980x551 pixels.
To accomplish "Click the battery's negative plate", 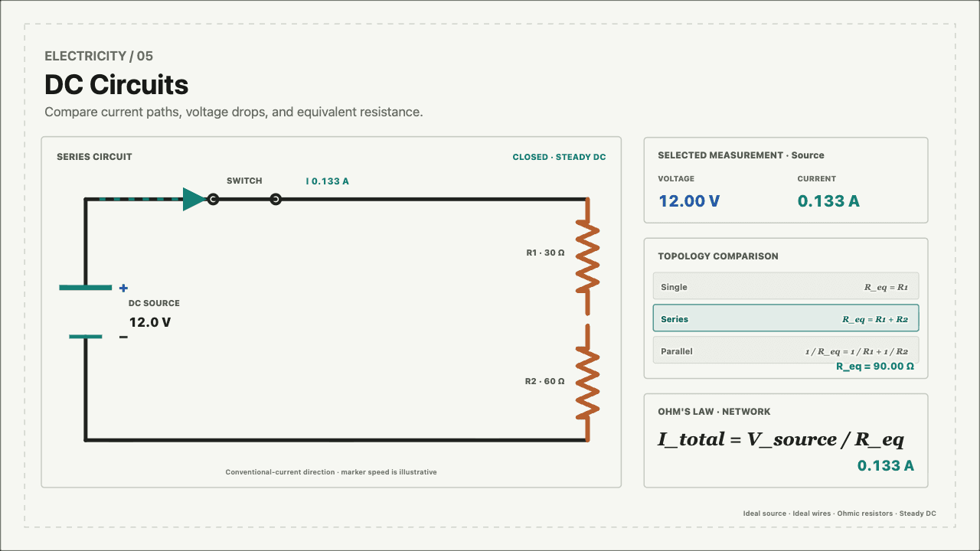I will 86,337.
